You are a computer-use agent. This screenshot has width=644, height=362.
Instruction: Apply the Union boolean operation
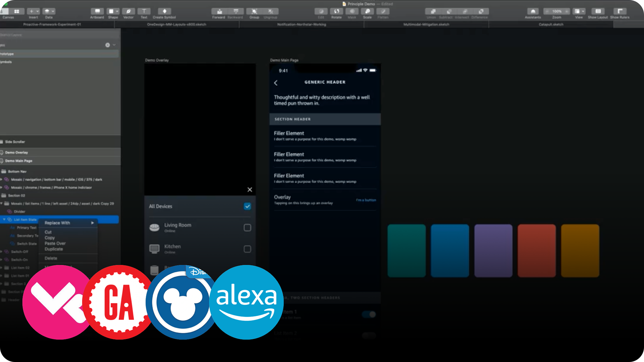point(433,11)
